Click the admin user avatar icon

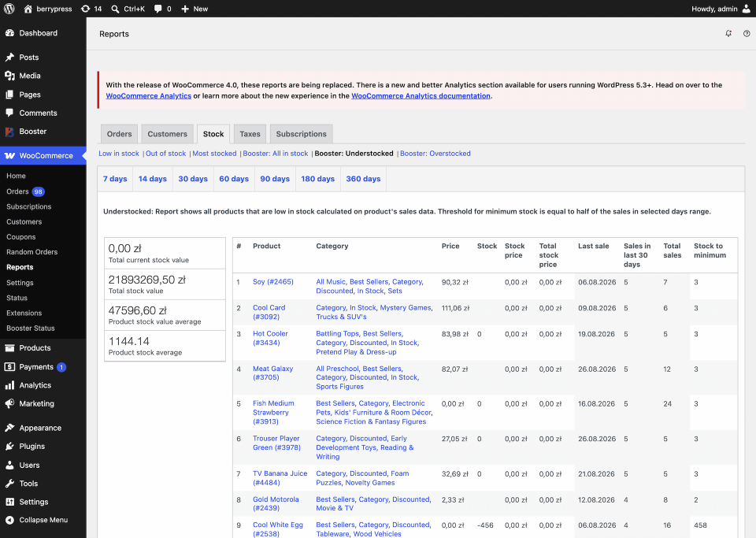pyautogui.click(x=747, y=9)
